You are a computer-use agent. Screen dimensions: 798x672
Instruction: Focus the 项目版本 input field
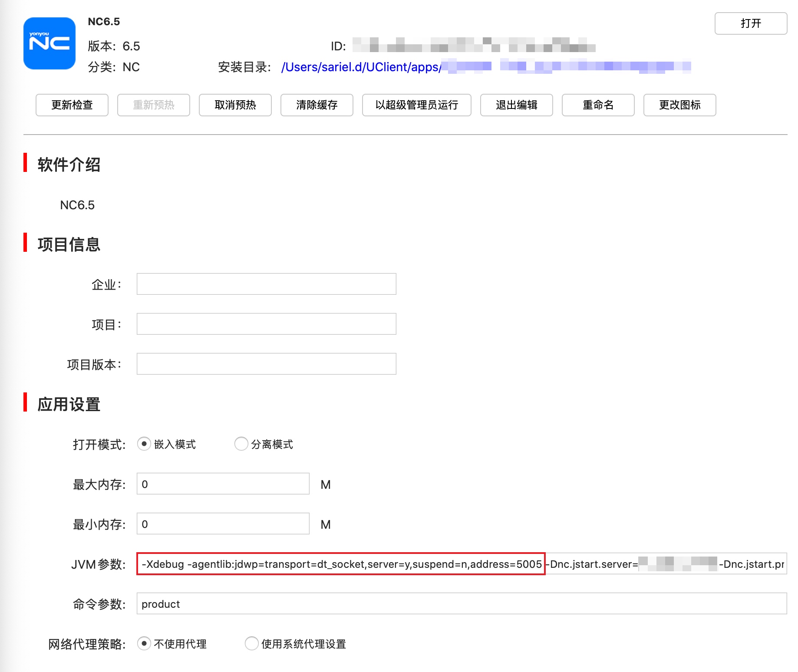267,364
